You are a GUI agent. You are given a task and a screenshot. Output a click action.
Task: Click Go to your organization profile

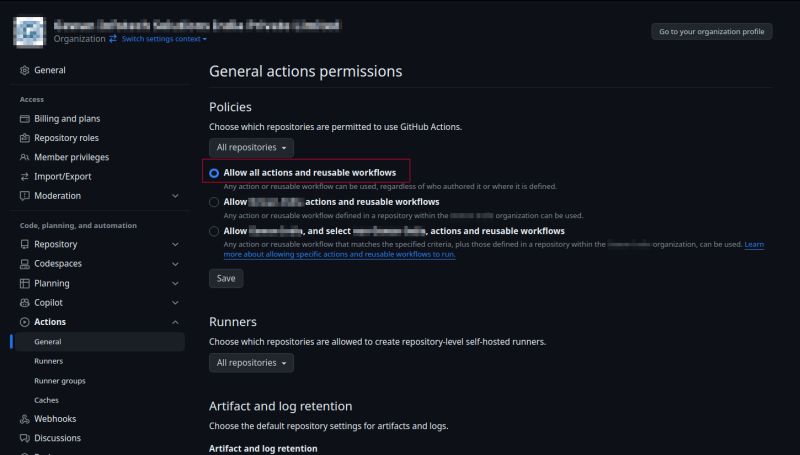coord(711,32)
